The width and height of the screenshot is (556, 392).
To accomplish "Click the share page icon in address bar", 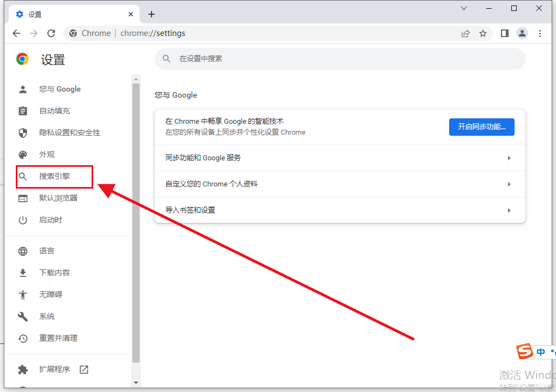I will point(465,33).
